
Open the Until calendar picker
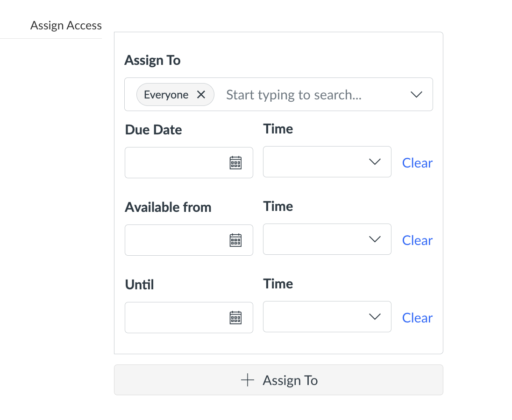235,317
